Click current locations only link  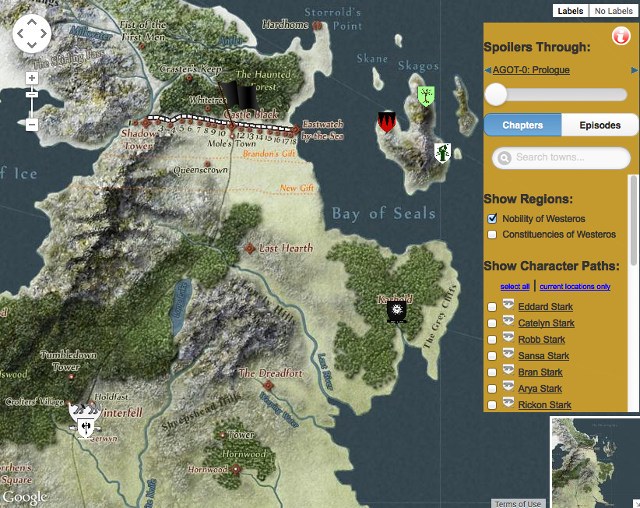pos(575,286)
